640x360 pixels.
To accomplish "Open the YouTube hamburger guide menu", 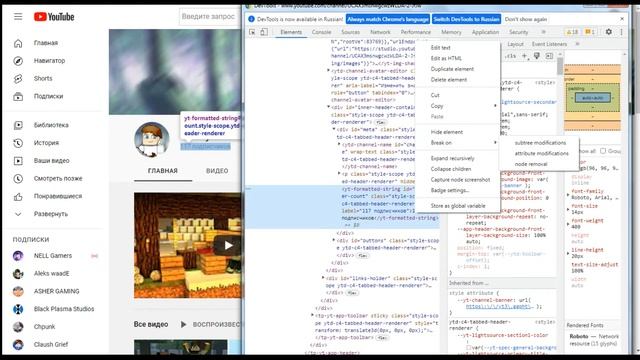I will [x=18, y=17].
